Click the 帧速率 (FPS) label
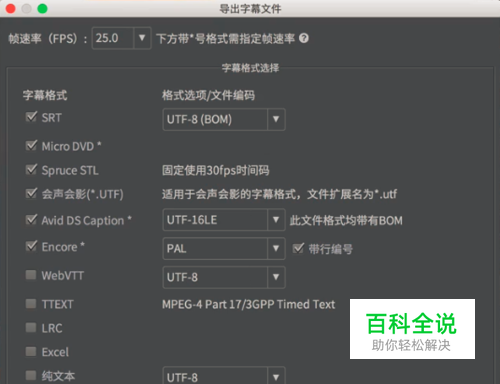Viewport: 500px width, 384px height. 48,39
